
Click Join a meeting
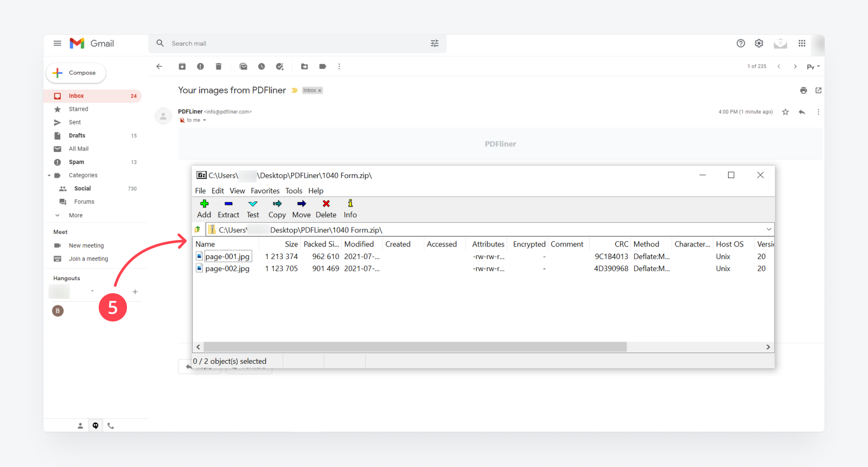pos(88,259)
